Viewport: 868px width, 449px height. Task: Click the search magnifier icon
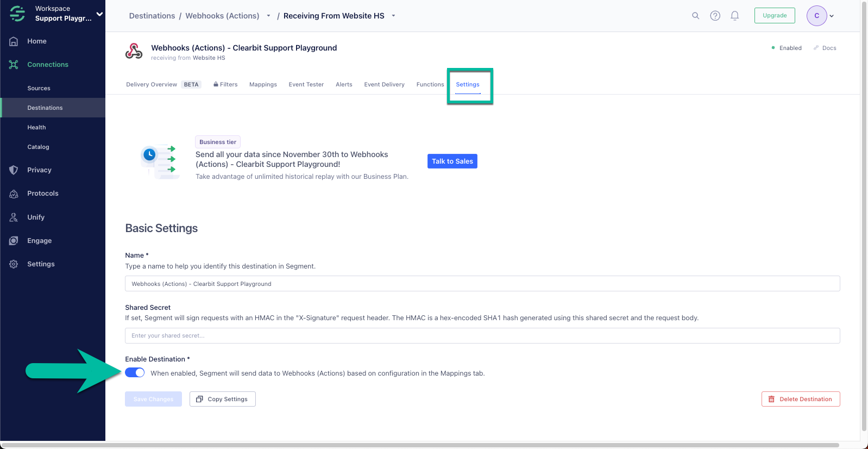click(695, 16)
